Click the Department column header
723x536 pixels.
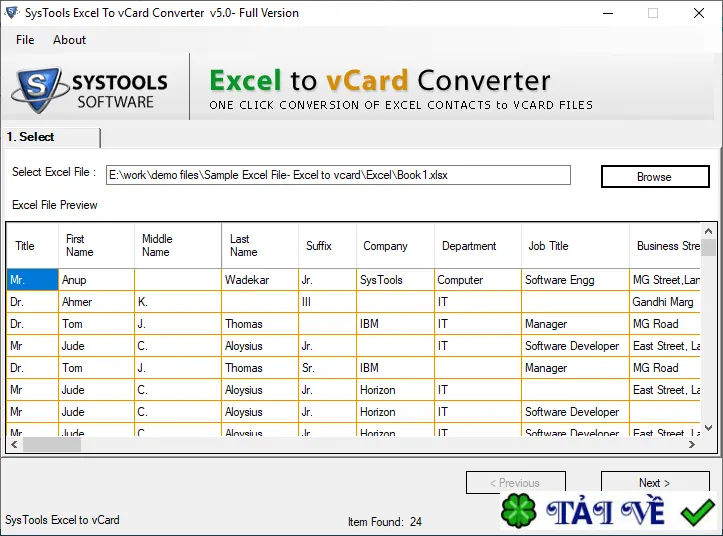pos(478,245)
